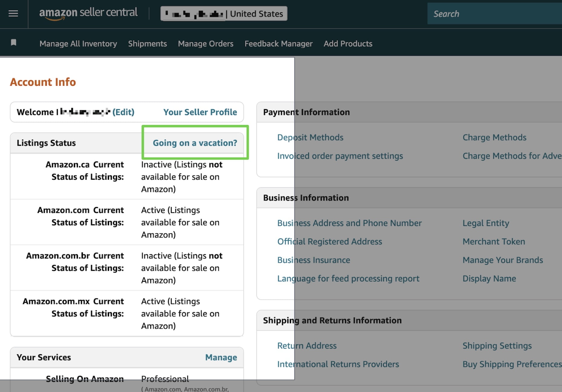
Task: Open Invoiced order payment settings
Action: coord(340,156)
